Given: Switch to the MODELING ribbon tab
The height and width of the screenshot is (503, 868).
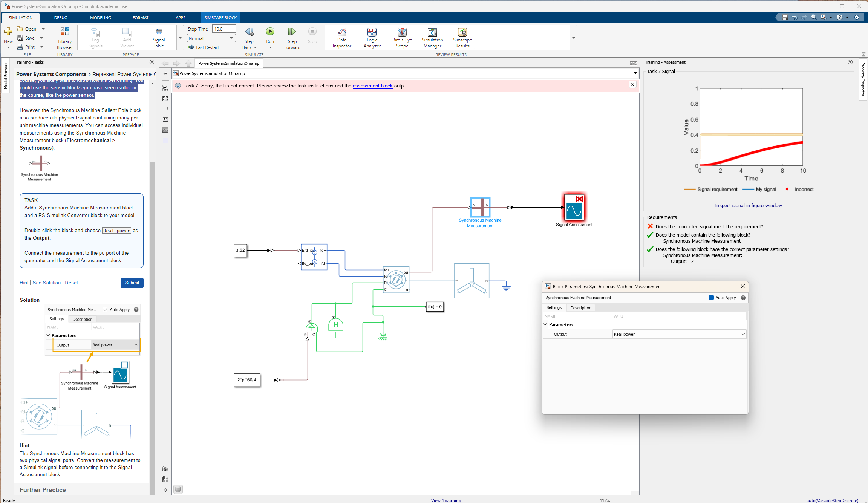Looking at the screenshot, I should click(x=100, y=18).
